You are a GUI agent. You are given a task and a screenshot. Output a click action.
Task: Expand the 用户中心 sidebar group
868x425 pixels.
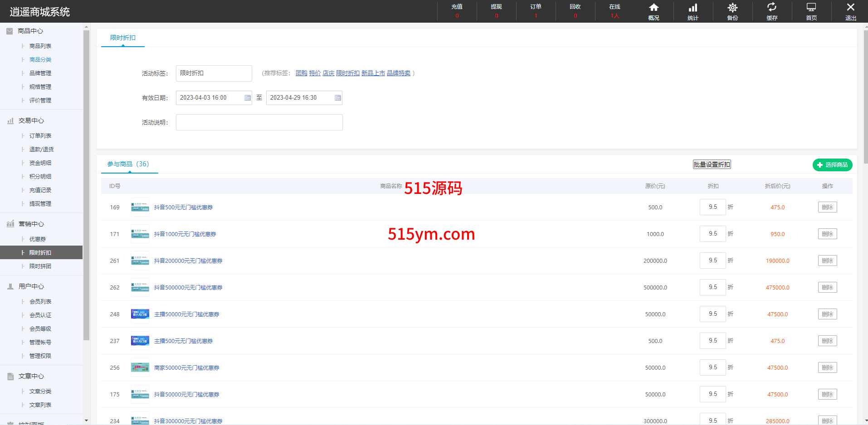31,286
